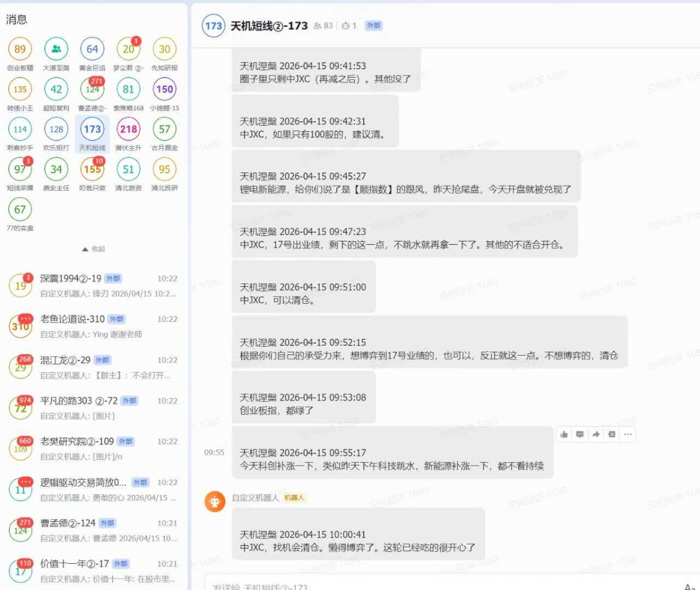Screen dimensions: 700x590
Task: Open the 平凡的路303 ②-72 conversation
Action: click(93, 408)
